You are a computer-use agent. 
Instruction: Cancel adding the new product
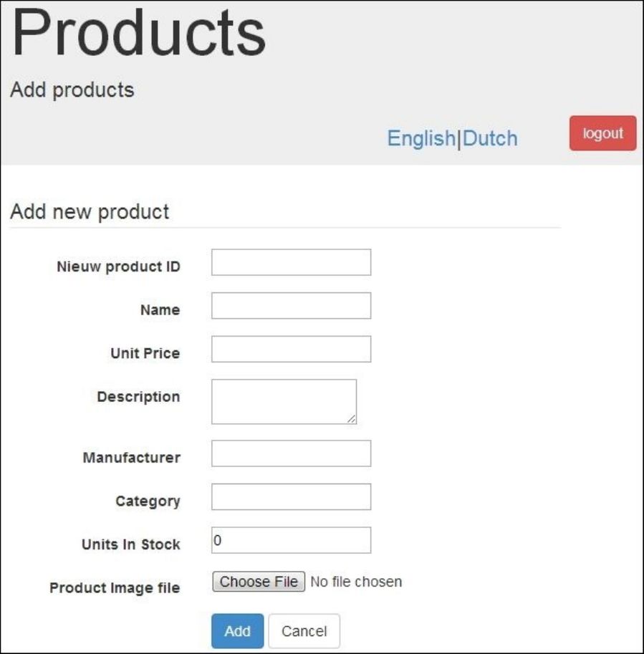point(304,631)
